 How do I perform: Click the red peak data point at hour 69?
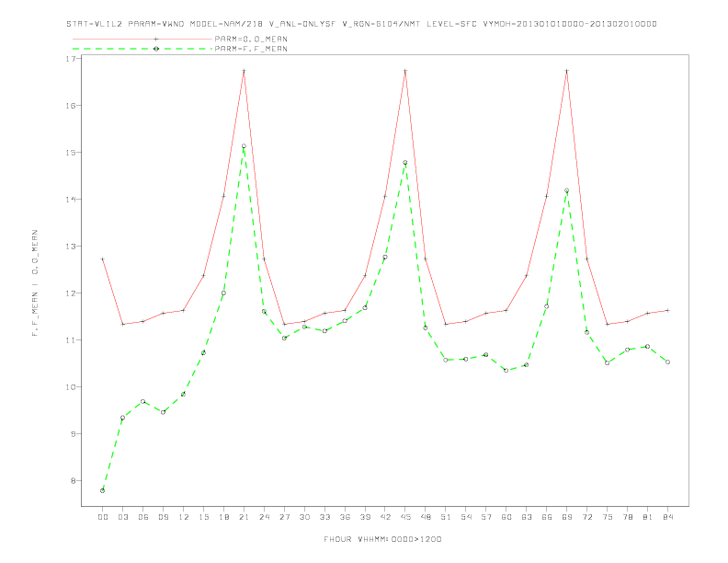click(567, 71)
